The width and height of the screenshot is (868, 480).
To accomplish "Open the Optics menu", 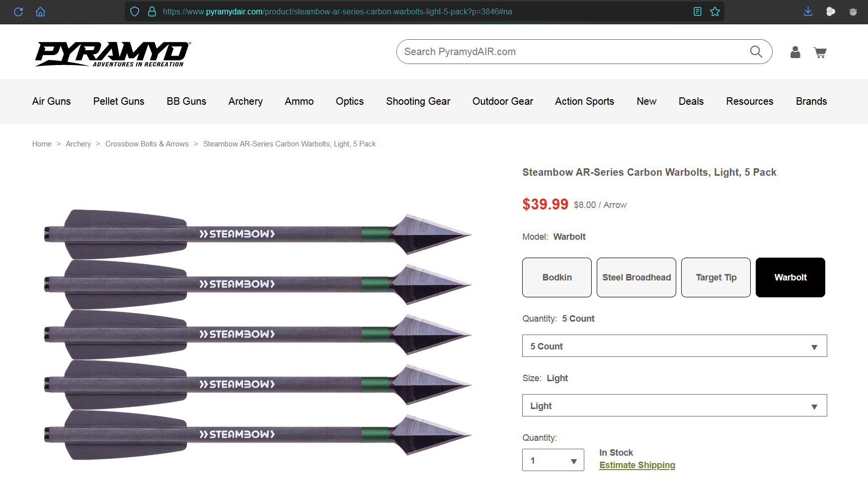I will tap(350, 101).
